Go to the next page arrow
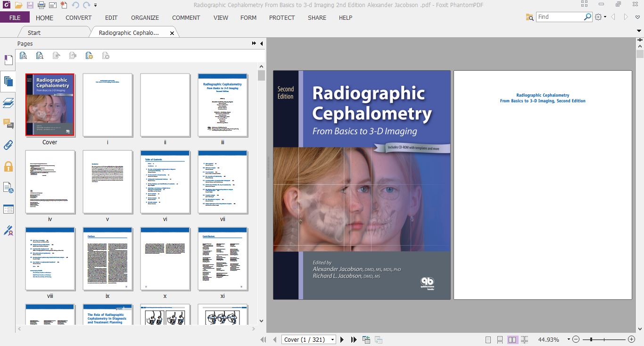644x346 pixels. coord(342,339)
